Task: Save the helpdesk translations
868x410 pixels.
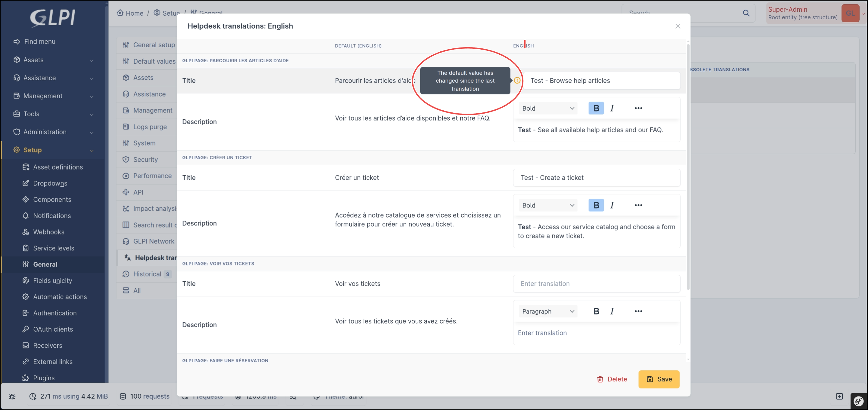Action: coord(659,379)
